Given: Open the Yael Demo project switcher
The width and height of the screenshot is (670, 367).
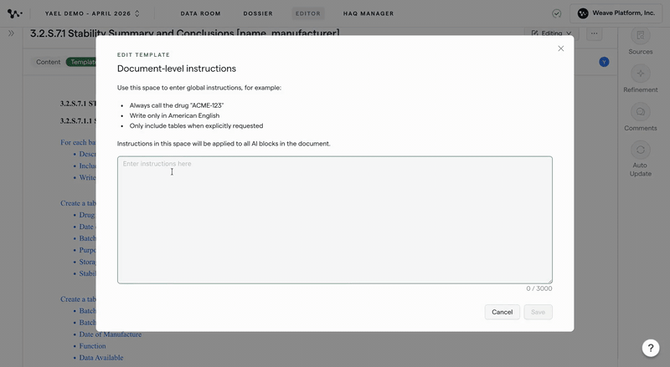Looking at the screenshot, I should point(92,14).
